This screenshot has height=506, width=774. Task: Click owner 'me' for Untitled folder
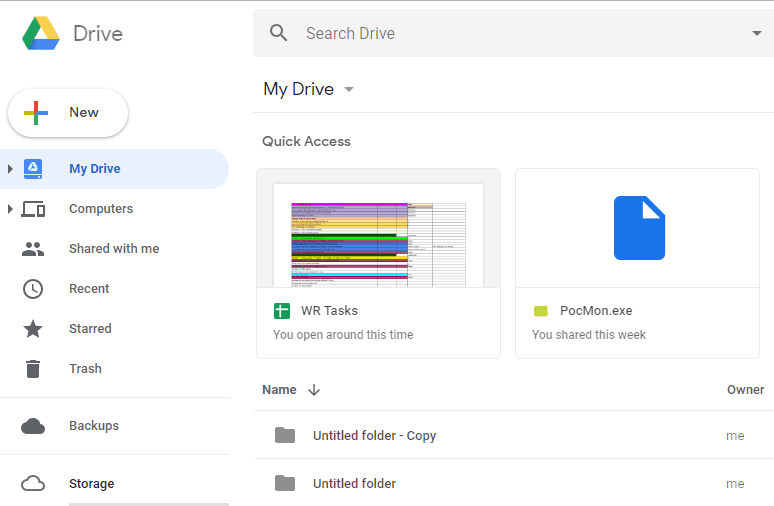coord(735,484)
